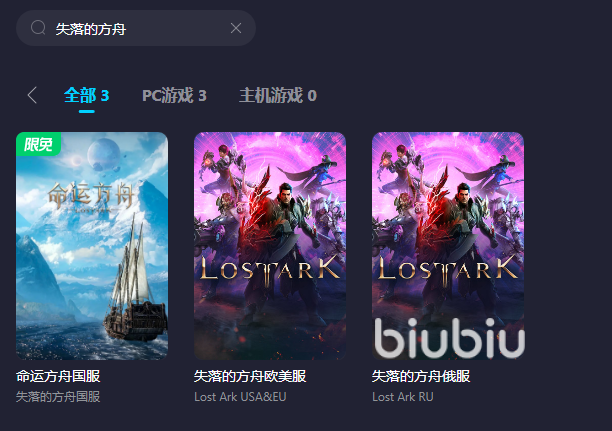612x431 pixels.
Task: Switch to the 主机游戏 0 tab
Action: (278, 96)
